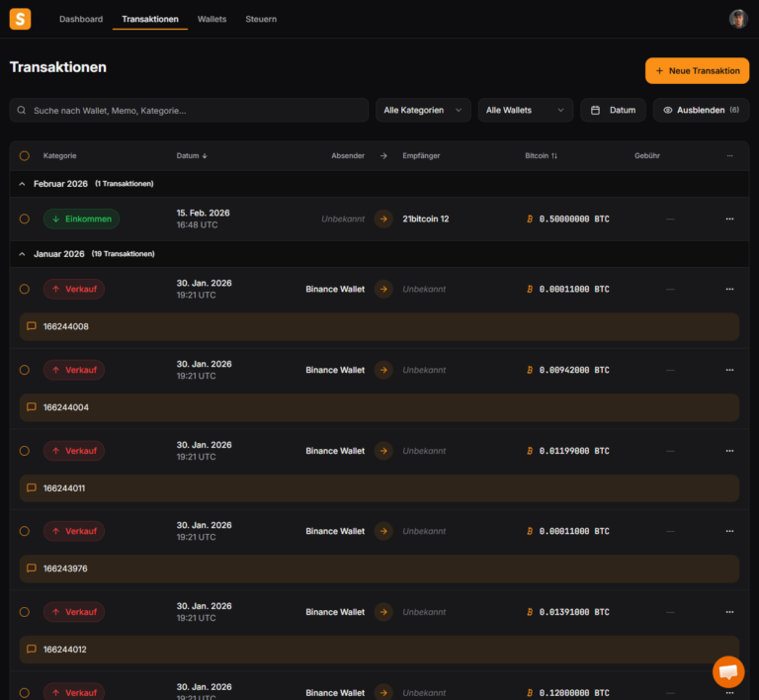
Task: Click Verkauf badge above memo 166244004
Action: pos(74,370)
